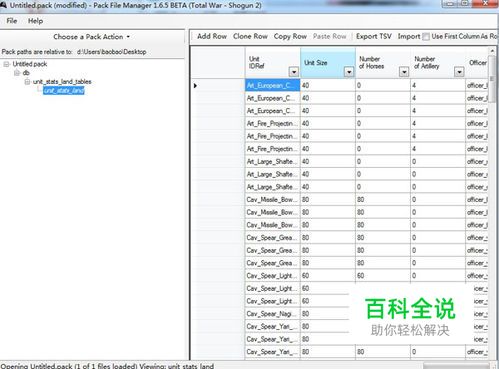Click the current-row arrow indicator
This screenshot has width=499, height=369.
point(195,86)
